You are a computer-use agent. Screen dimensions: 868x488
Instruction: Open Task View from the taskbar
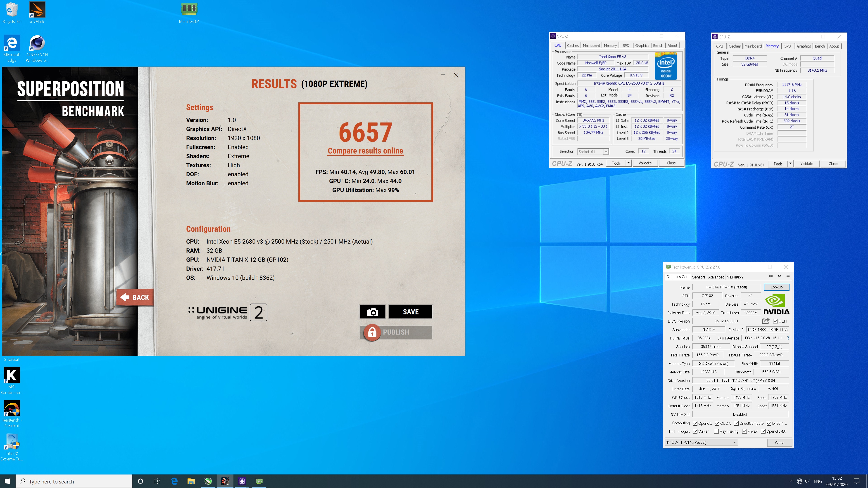[x=157, y=481]
